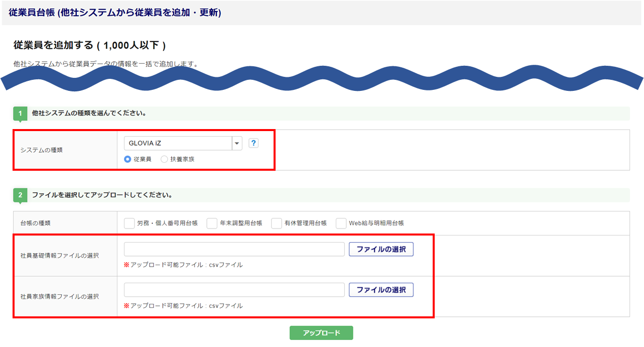Select the 扶養家族 radio button

pos(164,159)
